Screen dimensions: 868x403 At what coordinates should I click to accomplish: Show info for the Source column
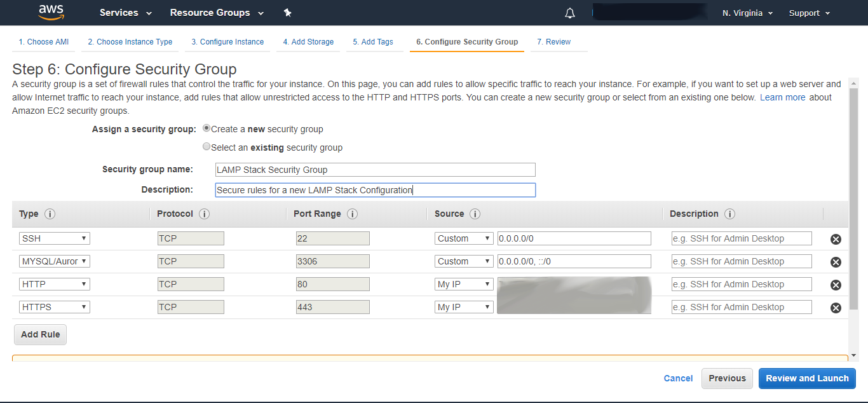click(475, 214)
